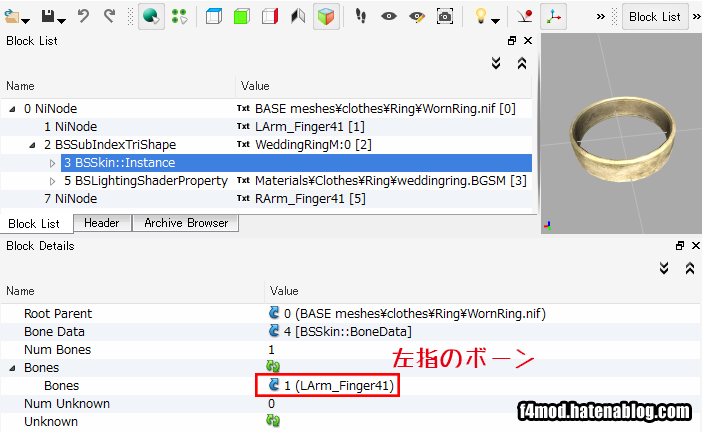Select the 7 NiNode RArm_Finger41 row
Viewport: 702px width, 432px height.
[x=266, y=198]
